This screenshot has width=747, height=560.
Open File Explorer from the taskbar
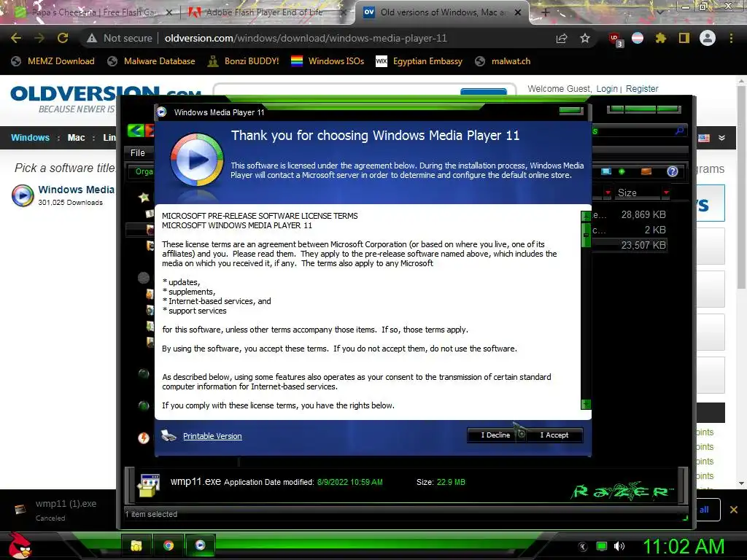point(136,545)
